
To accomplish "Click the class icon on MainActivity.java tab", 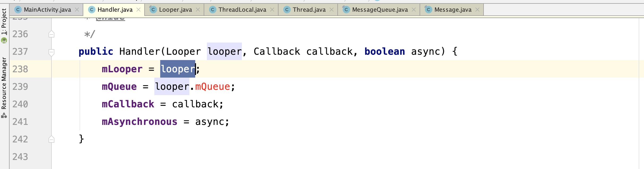I will coord(18,10).
